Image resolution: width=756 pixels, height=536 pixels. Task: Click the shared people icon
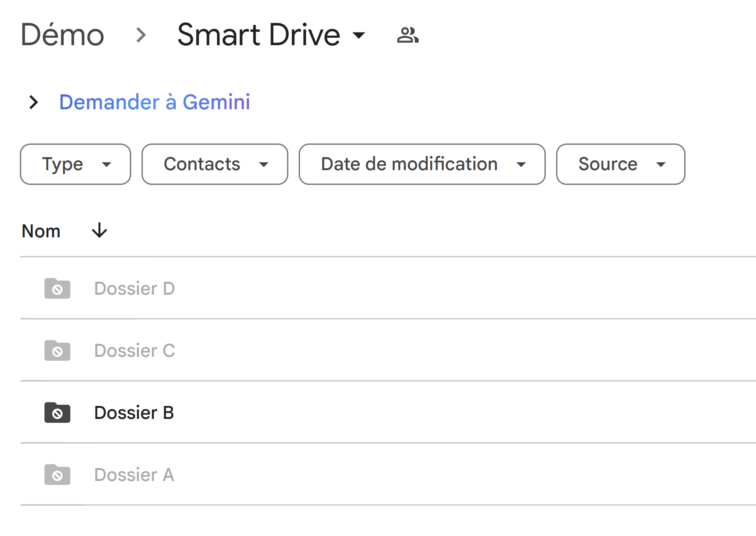click(408, 35)
